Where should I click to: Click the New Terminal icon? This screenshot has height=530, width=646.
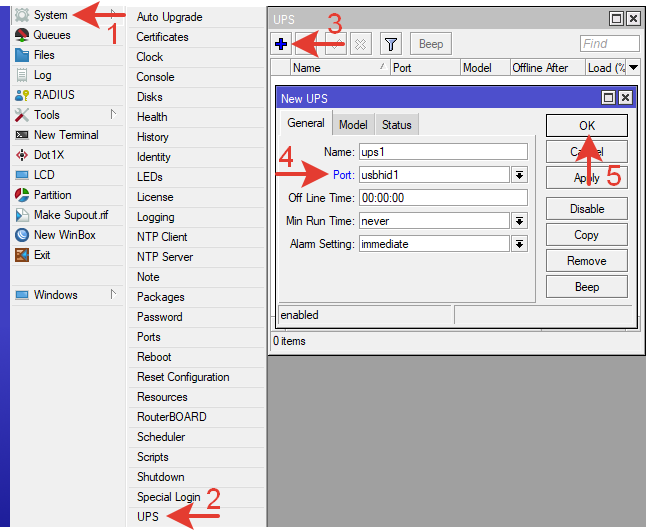22,135
